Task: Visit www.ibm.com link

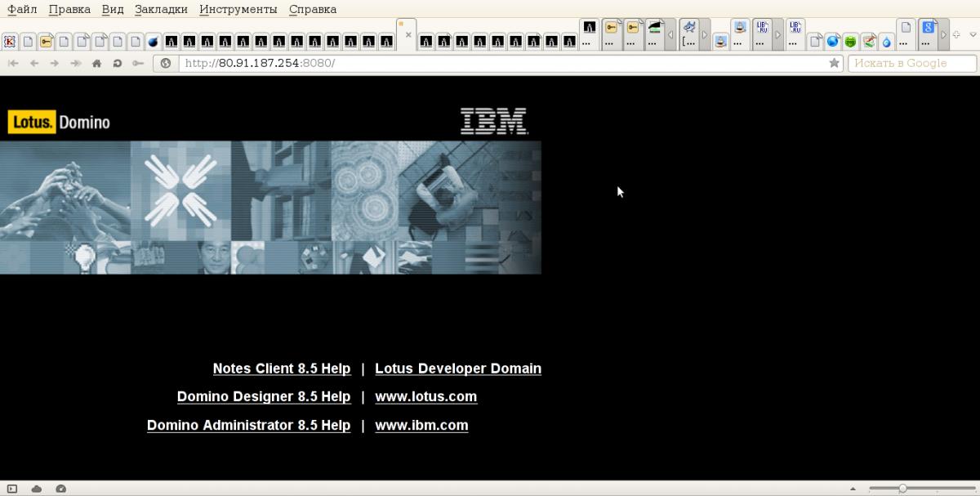Action: (x=421, y=425)
